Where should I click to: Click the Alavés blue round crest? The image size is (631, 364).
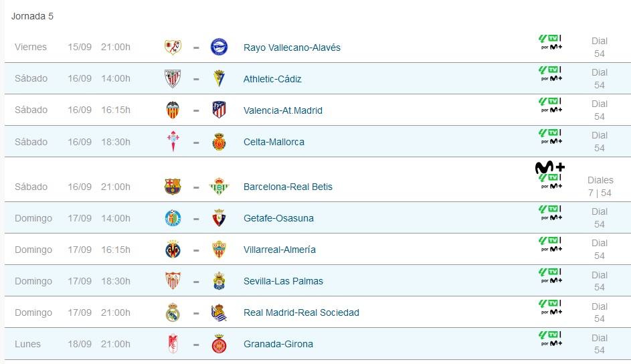[x=219, y=47]
